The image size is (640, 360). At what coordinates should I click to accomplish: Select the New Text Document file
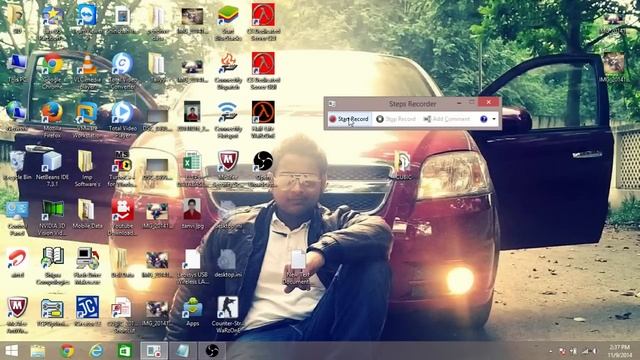pyautogui.click(x=298, y=267)
